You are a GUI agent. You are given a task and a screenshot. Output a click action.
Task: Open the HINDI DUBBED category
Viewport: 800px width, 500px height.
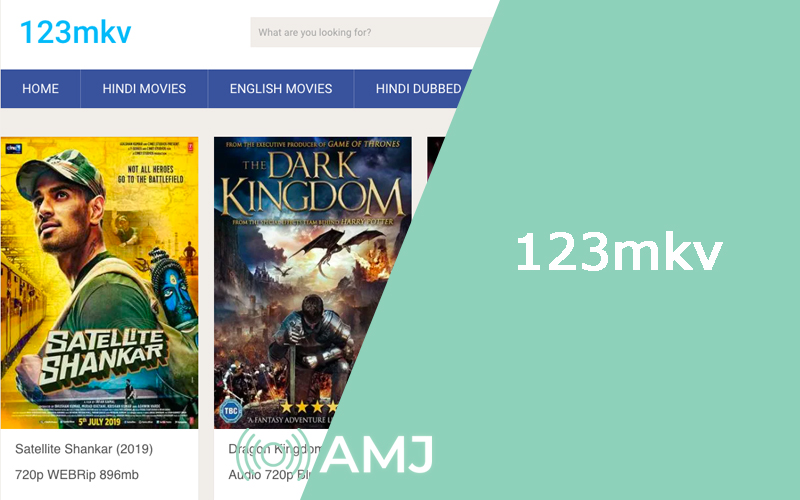[418, 89]
